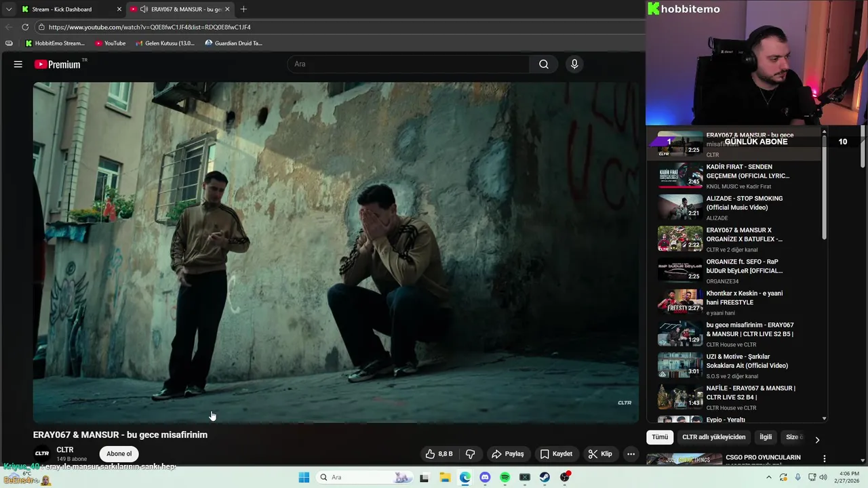Select the 'CLTR adlı yükleyiciden' chip
This screenshot has width=868, height=488.
point(713,437)
